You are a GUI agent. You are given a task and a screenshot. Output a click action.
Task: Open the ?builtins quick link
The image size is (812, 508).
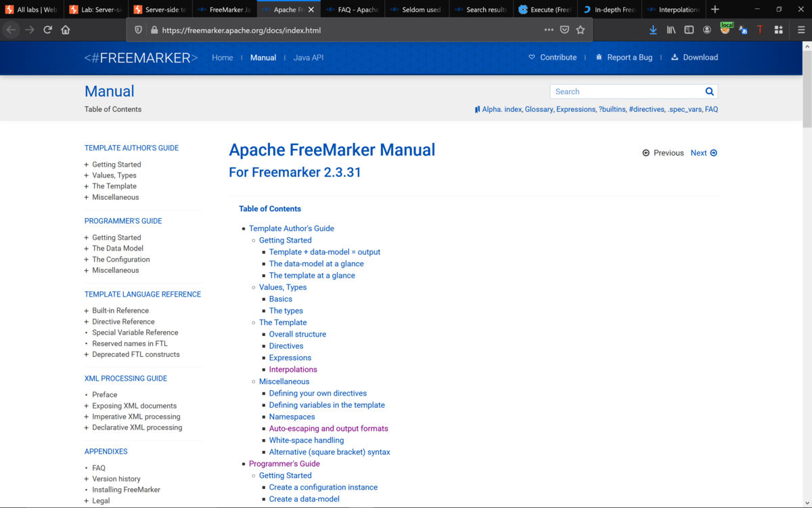612,109
